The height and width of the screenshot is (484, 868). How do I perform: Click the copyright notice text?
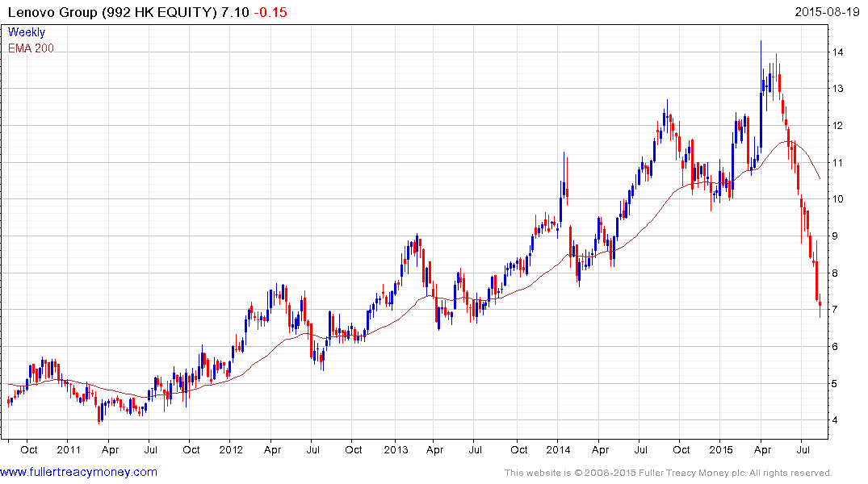click(x=669, y=473)
